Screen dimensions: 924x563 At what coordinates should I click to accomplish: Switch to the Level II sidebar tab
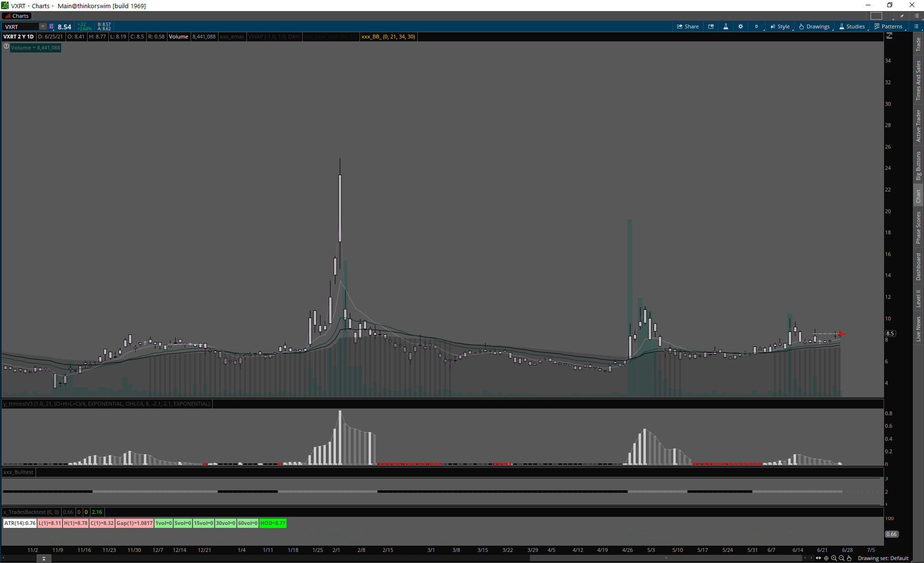tap(918, 298)
